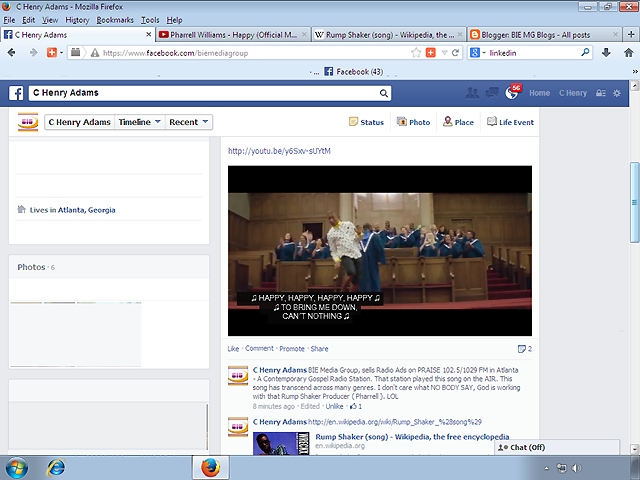Click the search magnifier in the Facebook search box

[x=384, y=93]
